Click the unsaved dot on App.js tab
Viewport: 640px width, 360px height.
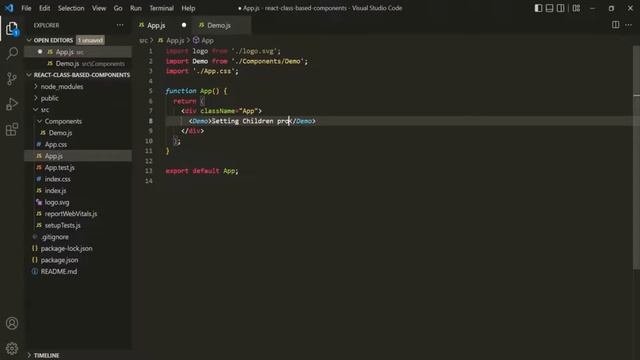(x=184, y=25)
